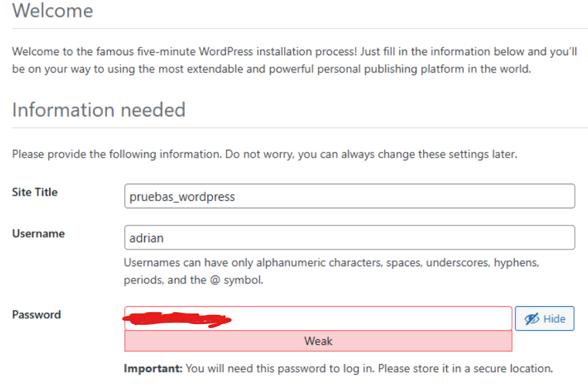This screenshot has height=386, width=588.
Task: Click the pruebas_wordpress text in Site Title
Action: pyautogui.click(x=182, y=197)
